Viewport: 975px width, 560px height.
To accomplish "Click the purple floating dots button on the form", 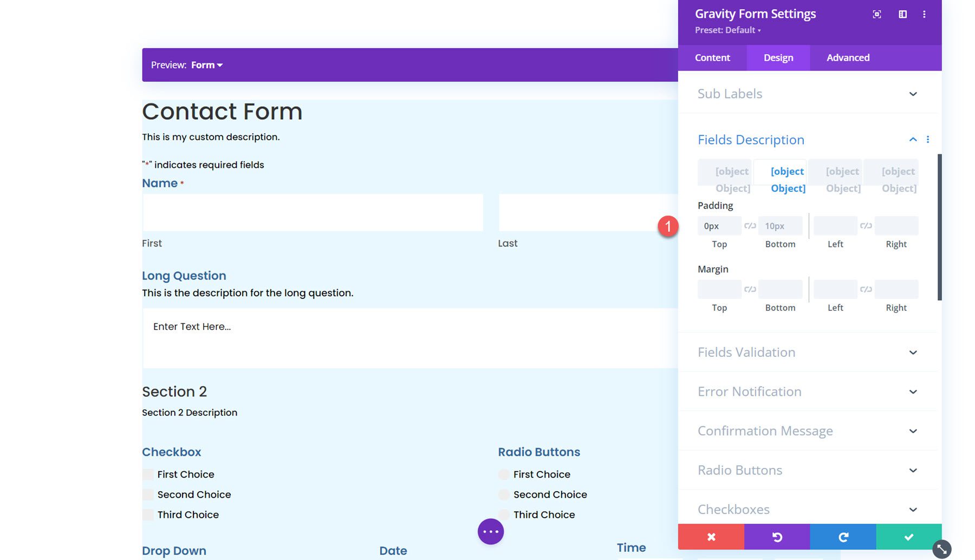I will point(490,531).
